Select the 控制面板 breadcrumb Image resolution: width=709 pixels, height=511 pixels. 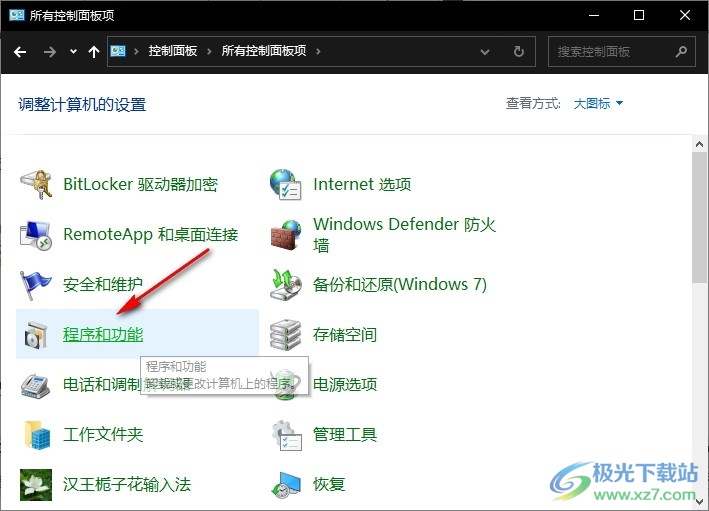[x=173, y=51]
